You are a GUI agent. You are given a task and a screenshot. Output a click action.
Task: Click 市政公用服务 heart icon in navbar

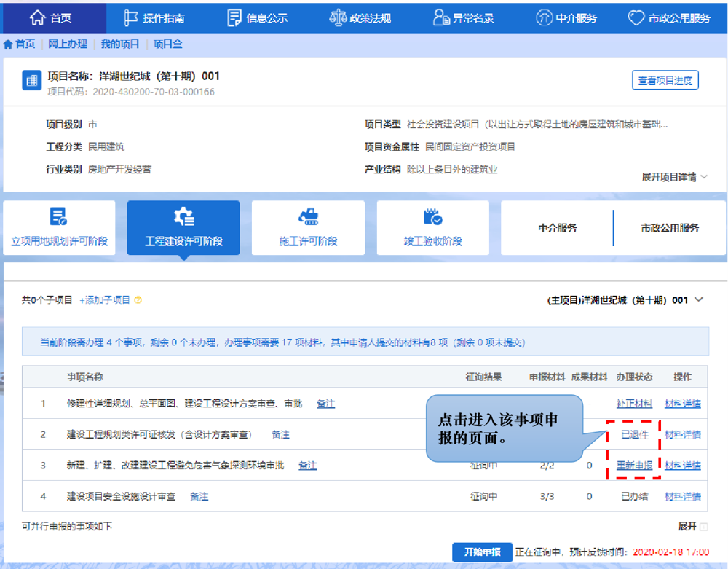tap(636, 17)
